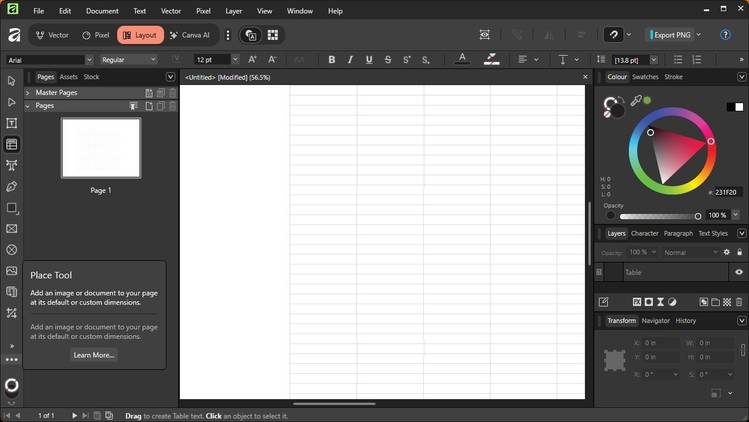Open the Canva AI persona
This screenshot has height=422, width=749.
tap(190, 35)
